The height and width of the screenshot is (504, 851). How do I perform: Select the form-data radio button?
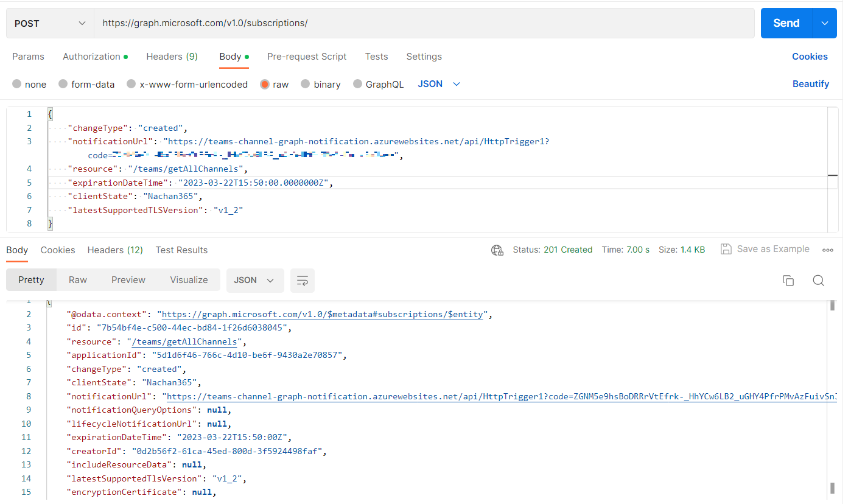tap(63, 85)
